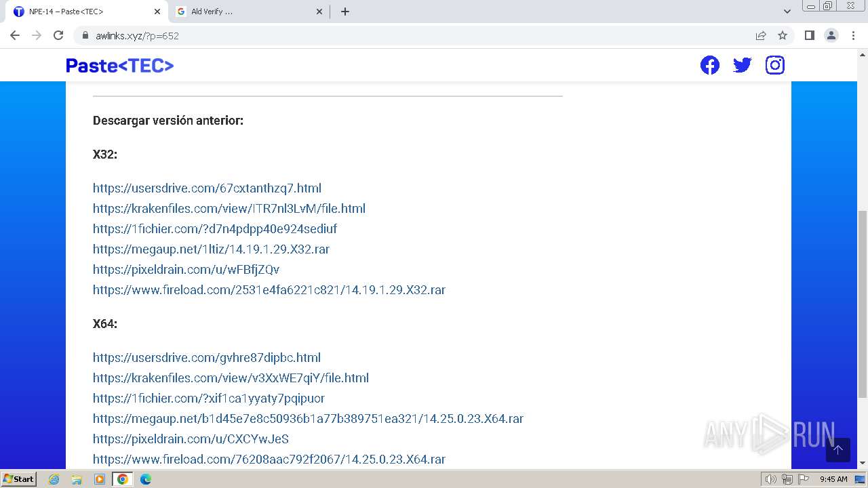Open the Instagram icon in the header
The height and width of the screenshot is (488, 868).
775,65
